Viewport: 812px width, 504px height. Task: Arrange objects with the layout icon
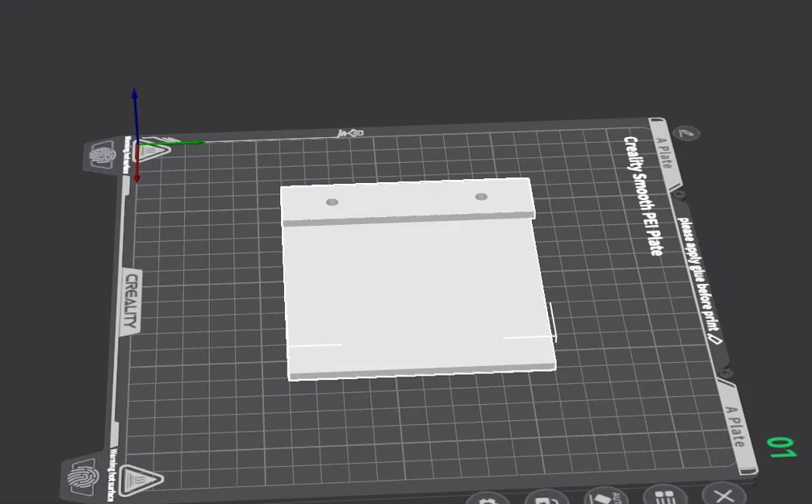click(x=665, y=494)
